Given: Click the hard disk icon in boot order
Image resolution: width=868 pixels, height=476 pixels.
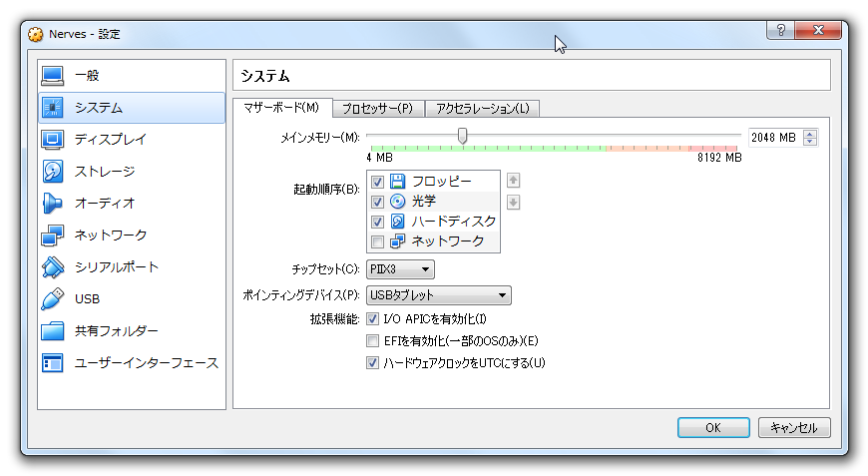Looking at the screenshot, I should tap(397, 222).
